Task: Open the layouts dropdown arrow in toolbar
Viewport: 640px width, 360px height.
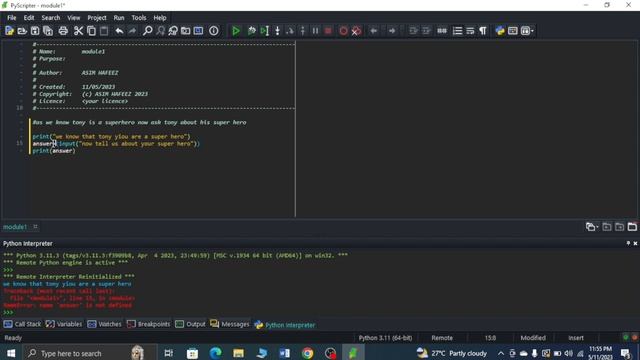Action: 532,31
